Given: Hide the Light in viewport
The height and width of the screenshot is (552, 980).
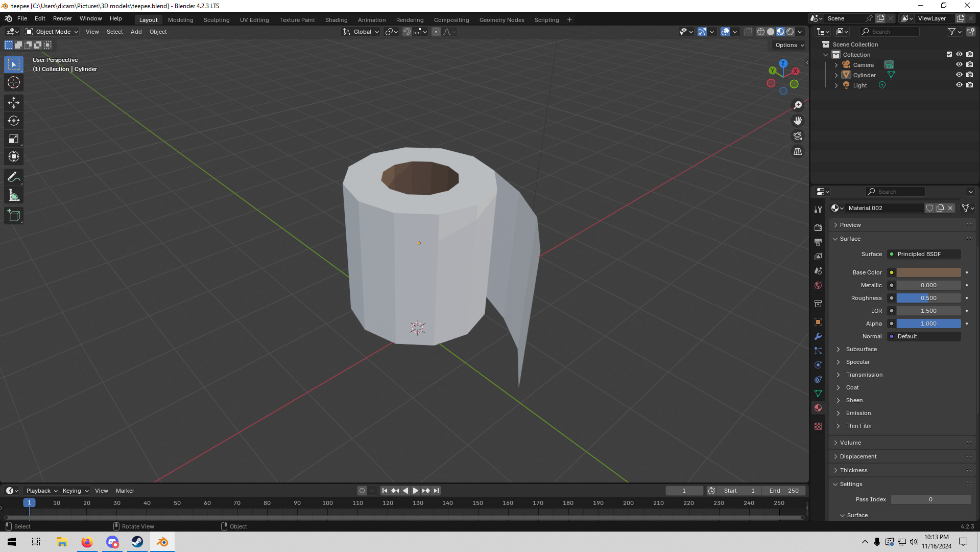Looking at the screenshot, I should pos(959,85).
